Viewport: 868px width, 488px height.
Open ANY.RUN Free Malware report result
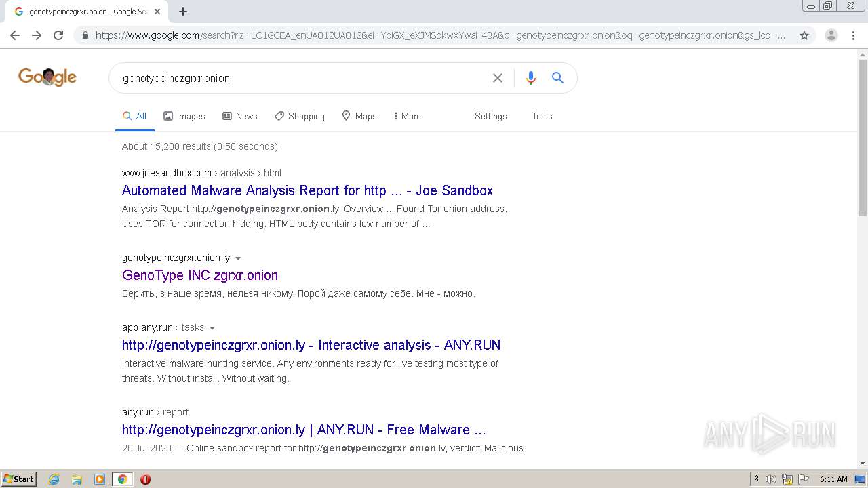(304, 430)
